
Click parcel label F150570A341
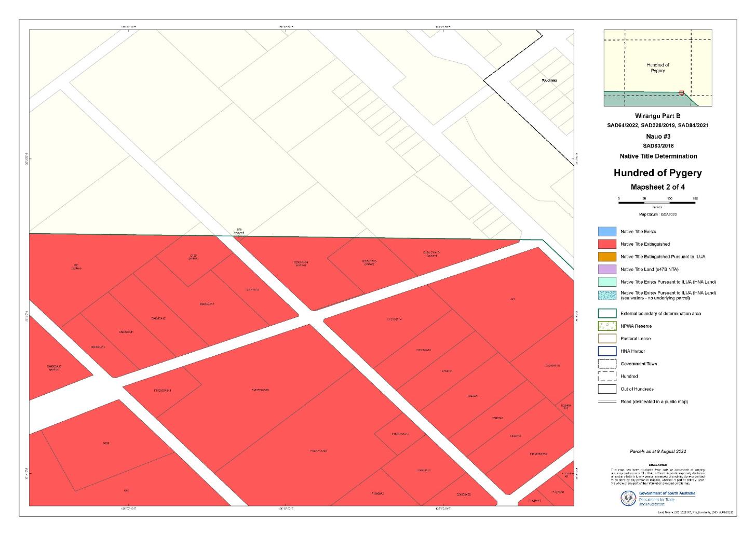point(163,390)
